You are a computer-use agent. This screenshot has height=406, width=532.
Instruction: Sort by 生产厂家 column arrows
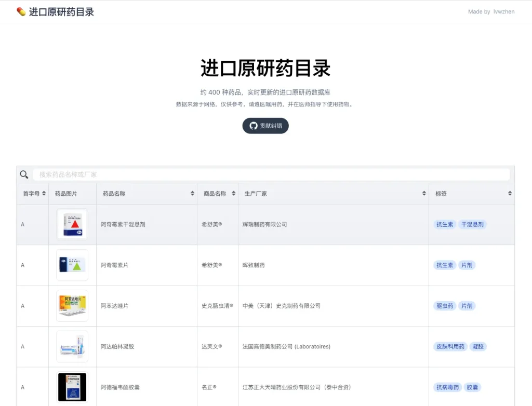pos(424,194)
